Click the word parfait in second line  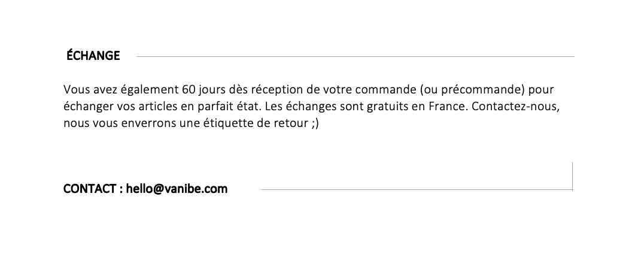pyautogui.click(x=212, y=107)
